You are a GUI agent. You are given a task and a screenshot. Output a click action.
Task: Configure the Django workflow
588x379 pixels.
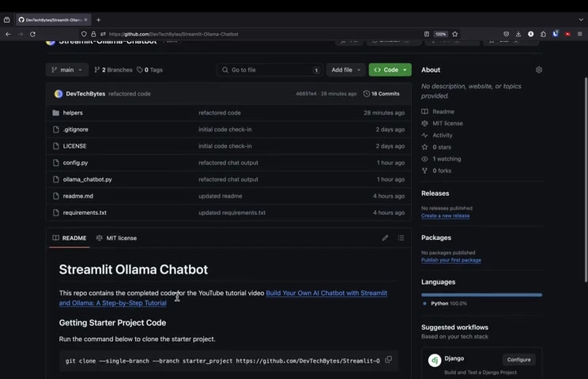tap(518, 359)
